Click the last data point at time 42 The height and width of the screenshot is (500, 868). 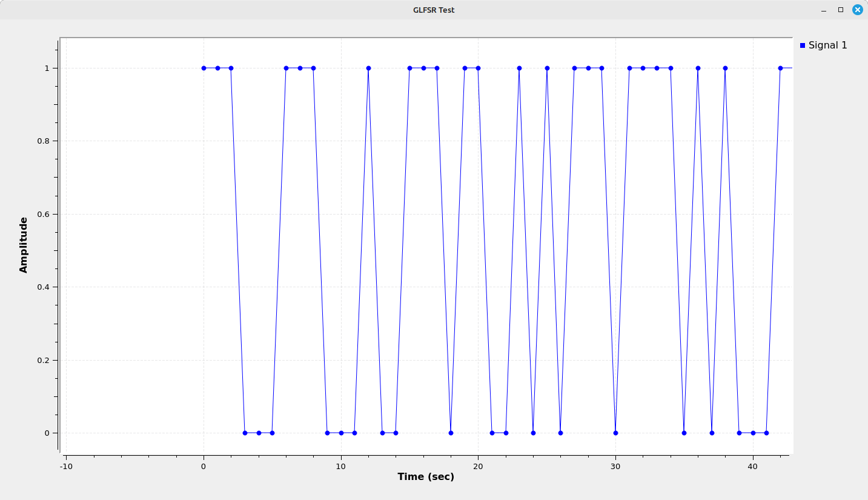[780, 68]
